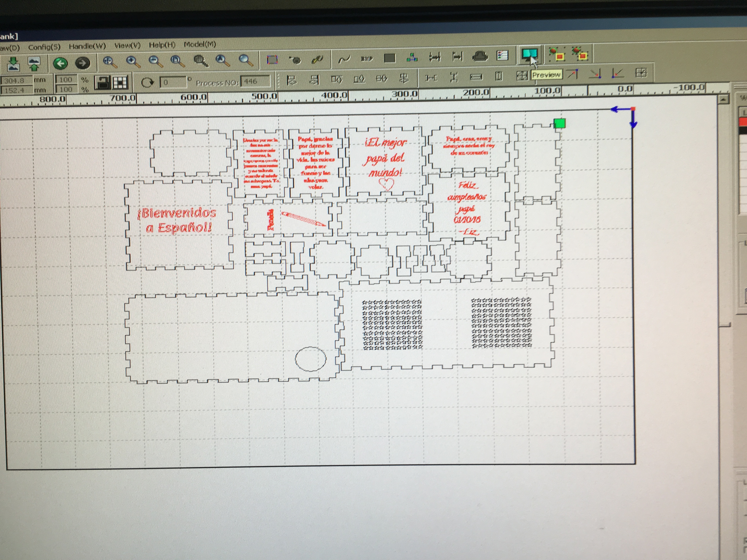Click the dark Redo arrow
The width and height of the screenshot is (747, 560).
point(83,63)
